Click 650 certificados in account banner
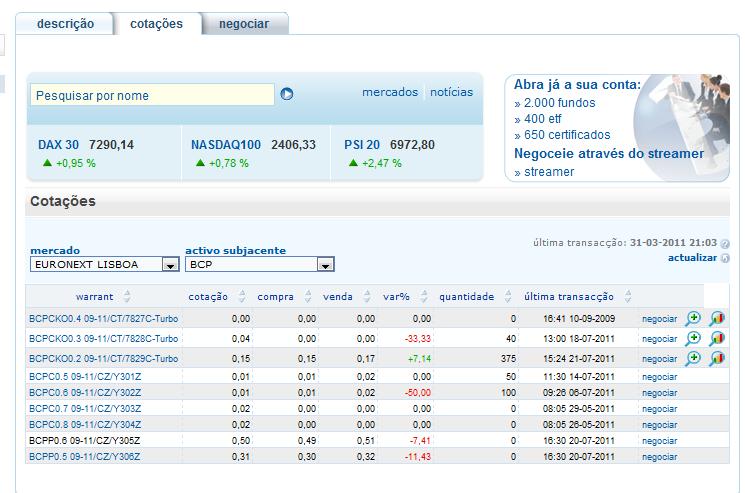This screenshot has height=493, width=745. coord(567,135)
